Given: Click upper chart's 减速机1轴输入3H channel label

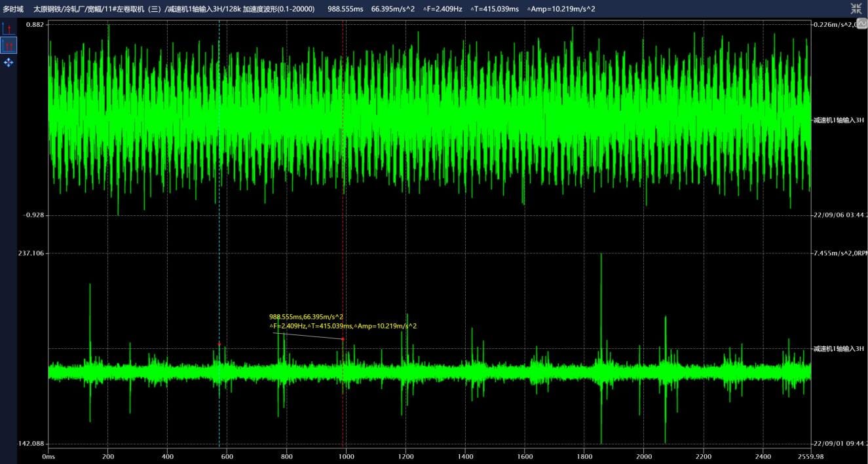Looking at the screenshot, I should (838, 120).
